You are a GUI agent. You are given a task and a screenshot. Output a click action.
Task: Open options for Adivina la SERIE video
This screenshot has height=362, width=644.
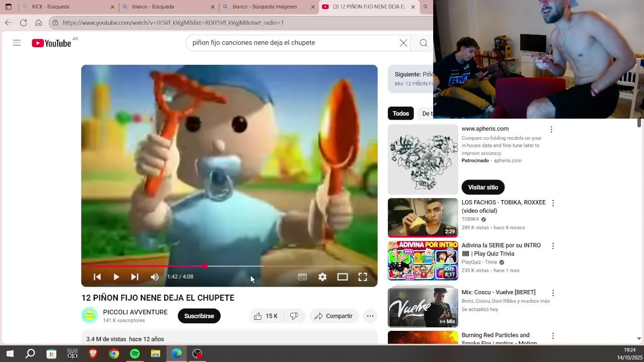(553, 246)
